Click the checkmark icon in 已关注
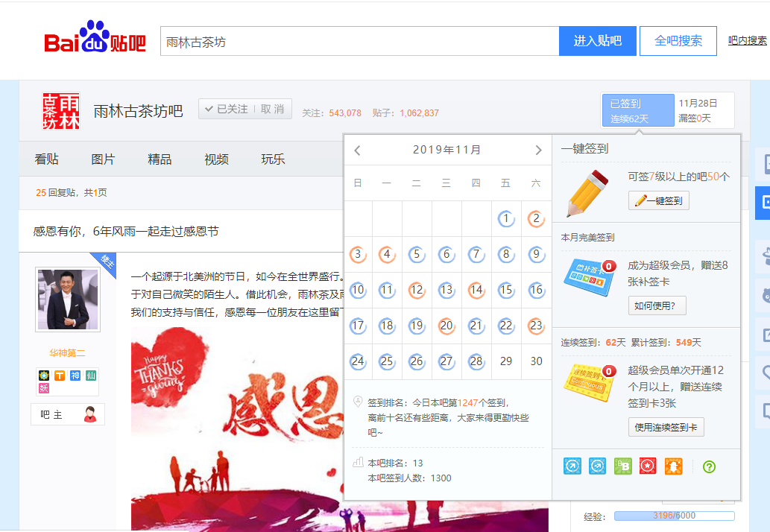The width and height of the screenshot is (770, 532). (x=209, y=109)
